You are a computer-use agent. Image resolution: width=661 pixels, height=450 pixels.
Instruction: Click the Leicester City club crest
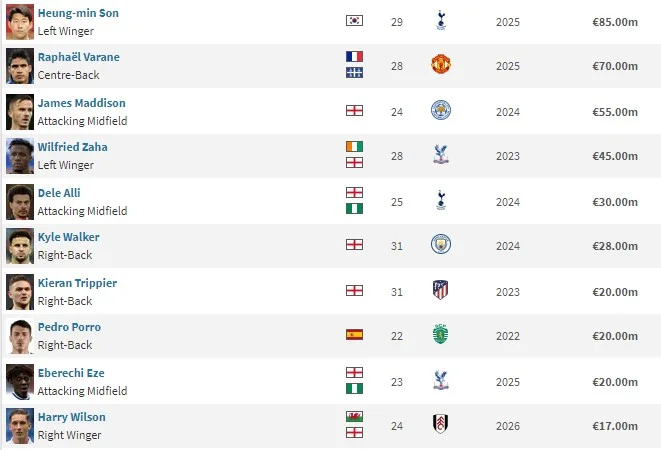click(441, 110)
